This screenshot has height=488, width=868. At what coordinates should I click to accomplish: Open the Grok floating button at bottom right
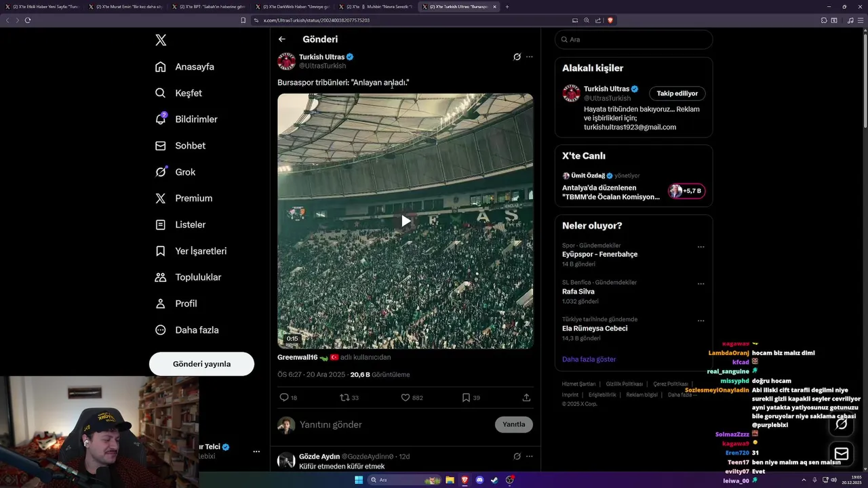[842, 424]
